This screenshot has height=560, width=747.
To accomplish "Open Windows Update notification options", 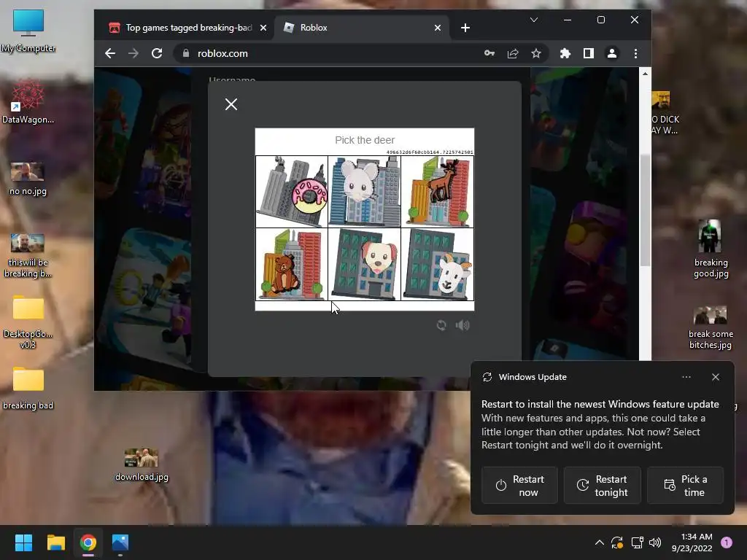I will (x=686, y=377).
